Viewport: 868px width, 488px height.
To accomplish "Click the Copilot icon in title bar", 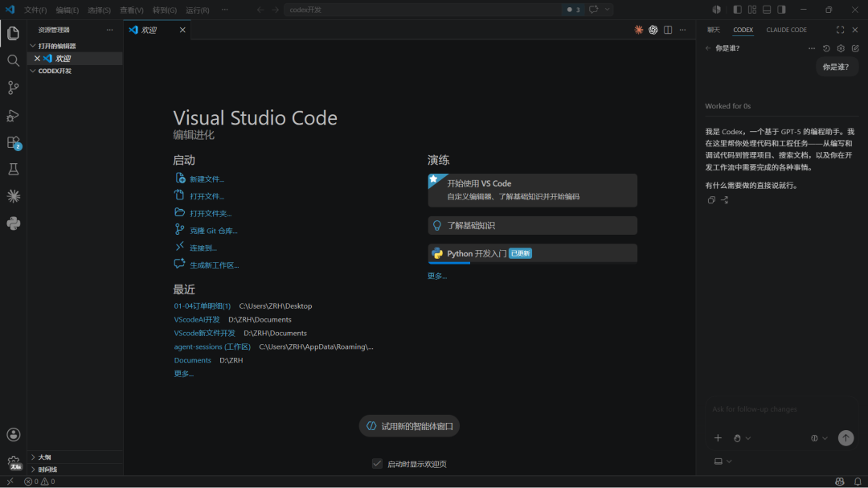I will point(716,10).
